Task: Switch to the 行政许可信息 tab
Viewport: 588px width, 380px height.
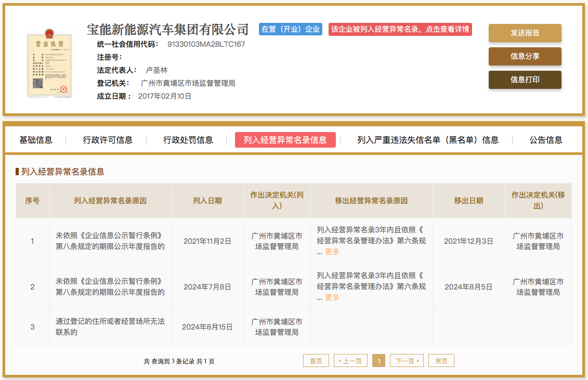Action: coord(108,140)
